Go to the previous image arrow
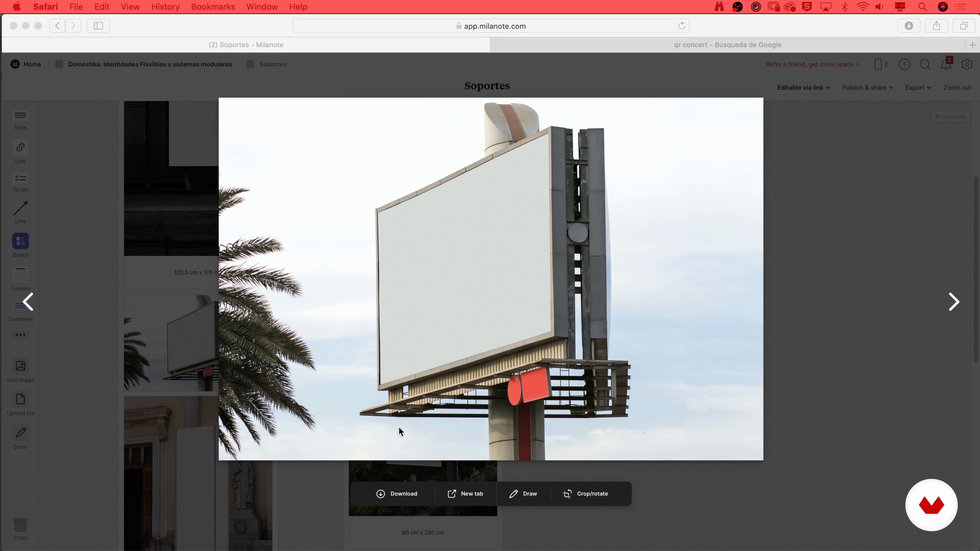Viewport: 980px width, 551px height. click(28, 302)
